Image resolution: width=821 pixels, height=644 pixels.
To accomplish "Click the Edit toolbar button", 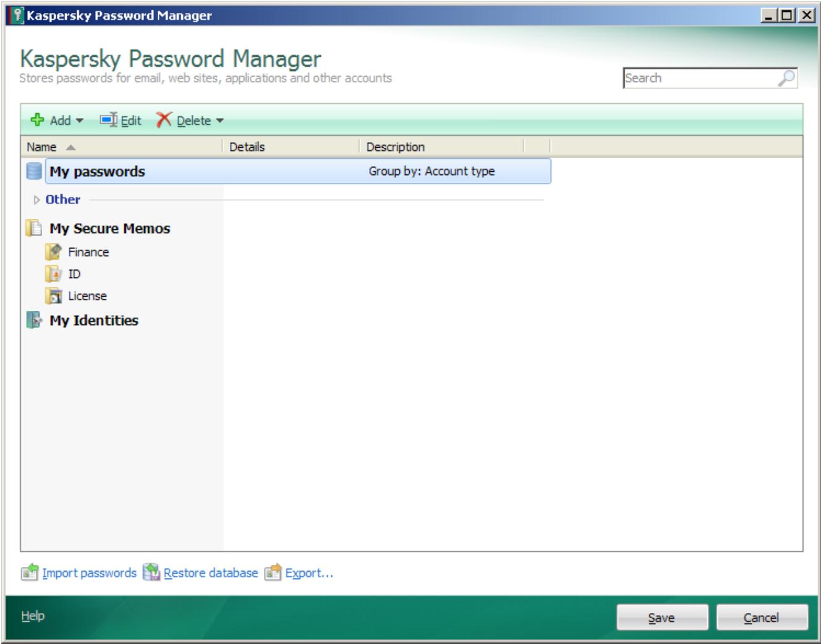I will click(x=121, y=120).
